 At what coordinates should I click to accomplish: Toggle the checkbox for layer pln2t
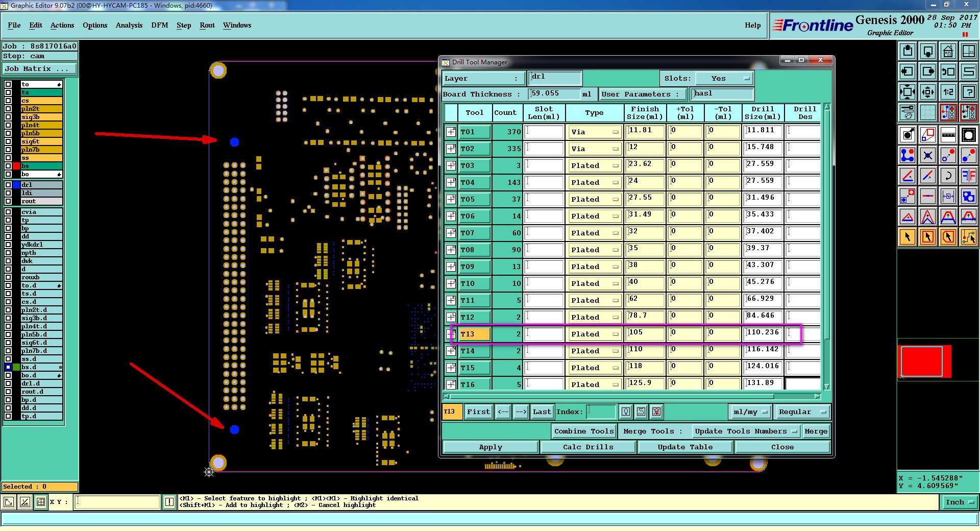(x=8, y=109)
